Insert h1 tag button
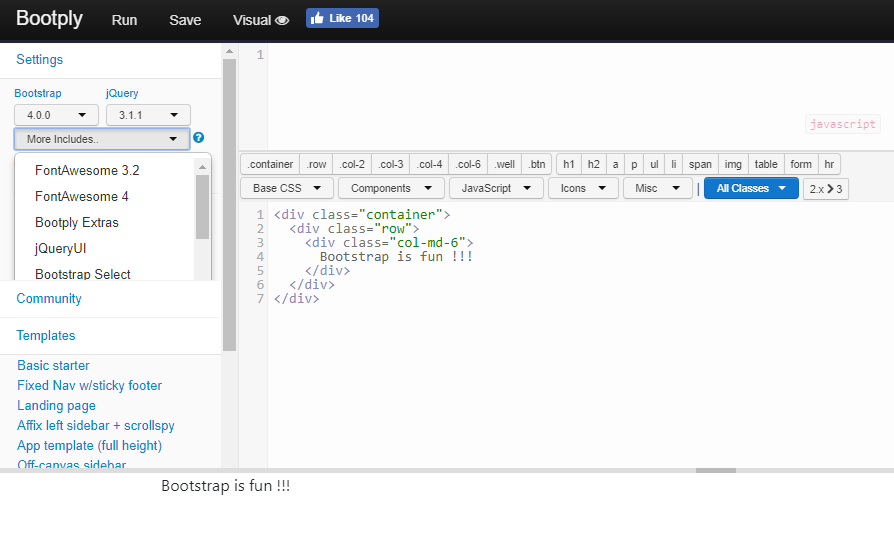894x542 pixels. point(568,164)
